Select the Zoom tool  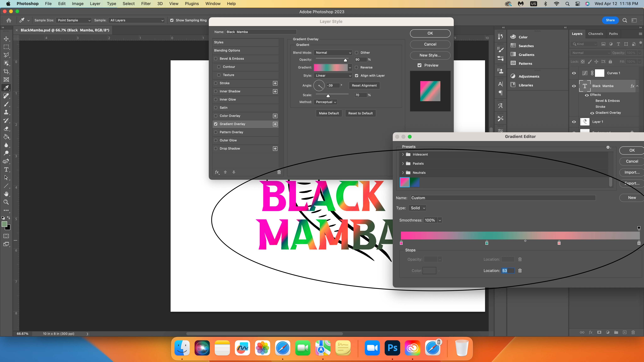(x=6, y=202)
